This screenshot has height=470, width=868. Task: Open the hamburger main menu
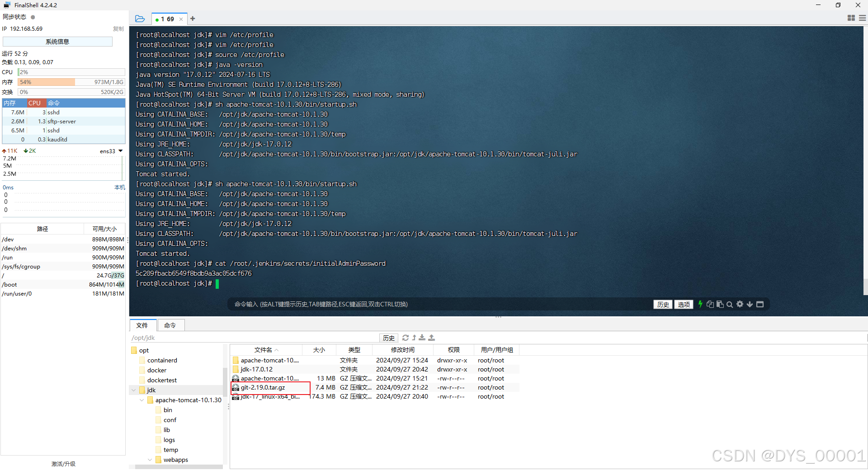point(862,18)
